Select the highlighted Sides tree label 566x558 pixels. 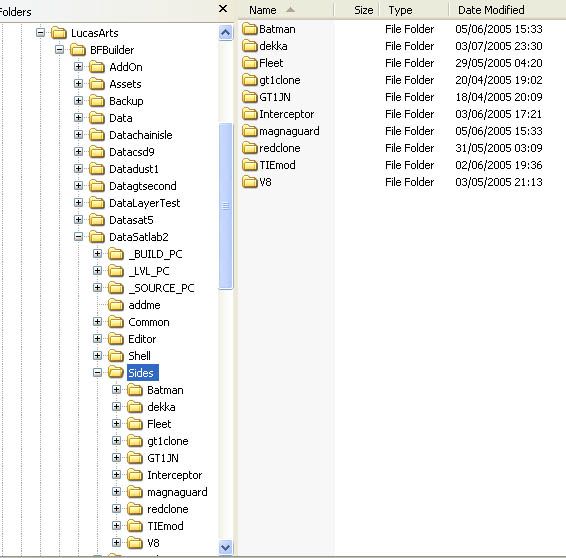pyautogui.click(x=143, y=372)
